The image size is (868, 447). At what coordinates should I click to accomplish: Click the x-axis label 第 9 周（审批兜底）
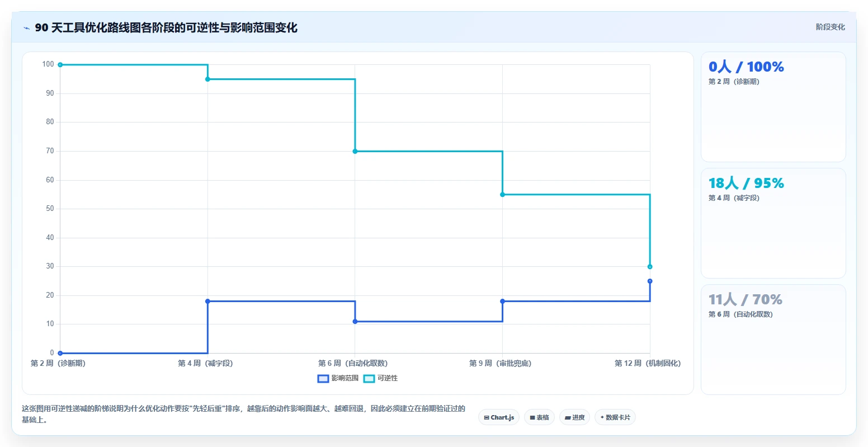501,364
